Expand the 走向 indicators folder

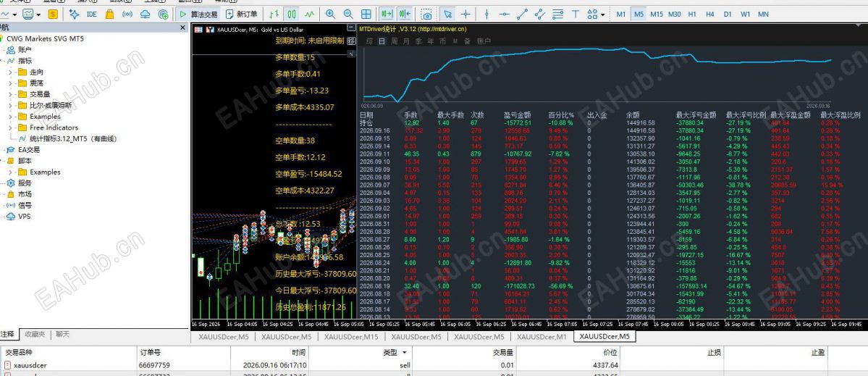(10, 72)
